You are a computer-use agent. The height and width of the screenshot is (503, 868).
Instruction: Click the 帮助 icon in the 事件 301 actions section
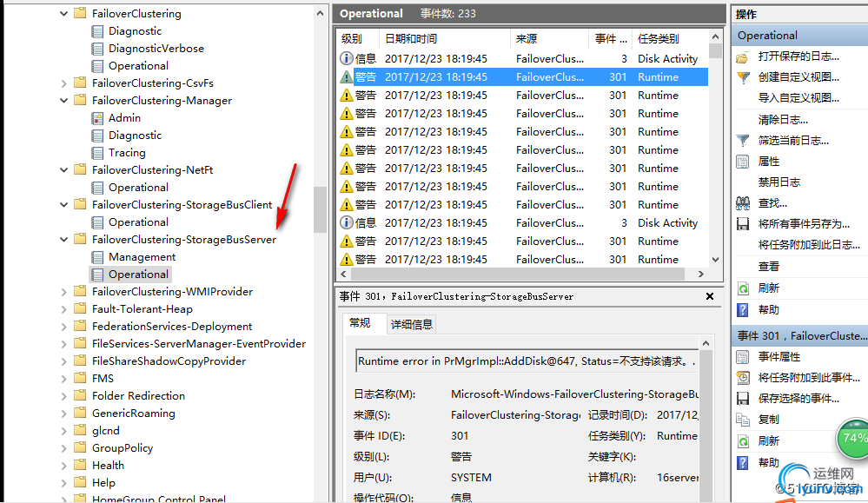coord(743,463)
